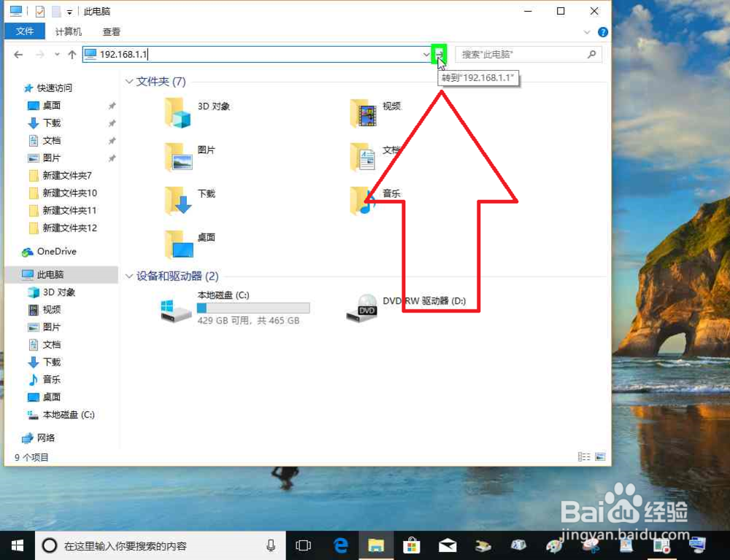Open 视频 under 此电脑 in sidebar
Image resolution: width=730 pixels, height=560 pixels.
(x=52, y=310)
